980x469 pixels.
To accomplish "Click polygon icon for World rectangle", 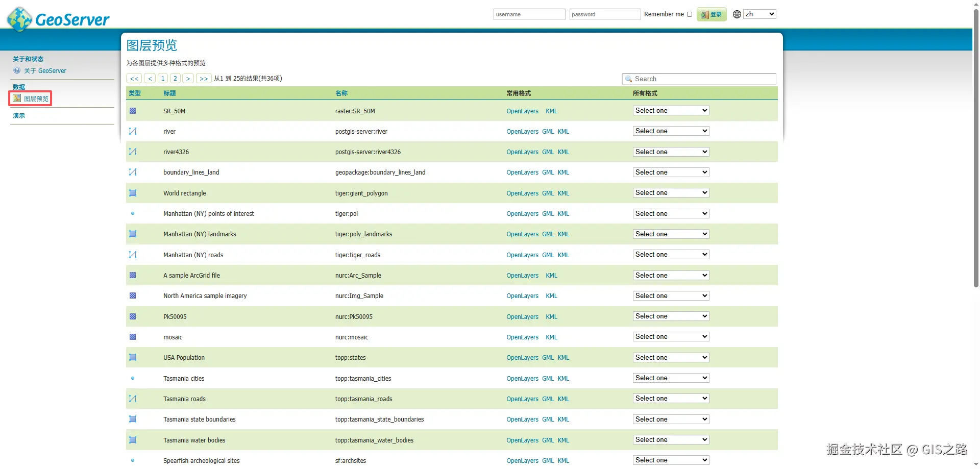I will (133, 193).
